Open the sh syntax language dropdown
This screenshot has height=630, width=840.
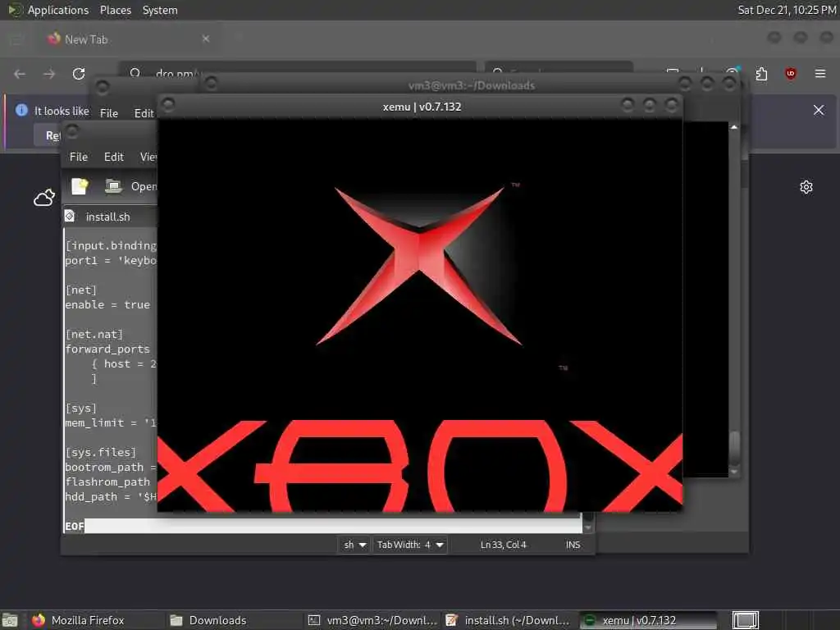click(354, 545)
